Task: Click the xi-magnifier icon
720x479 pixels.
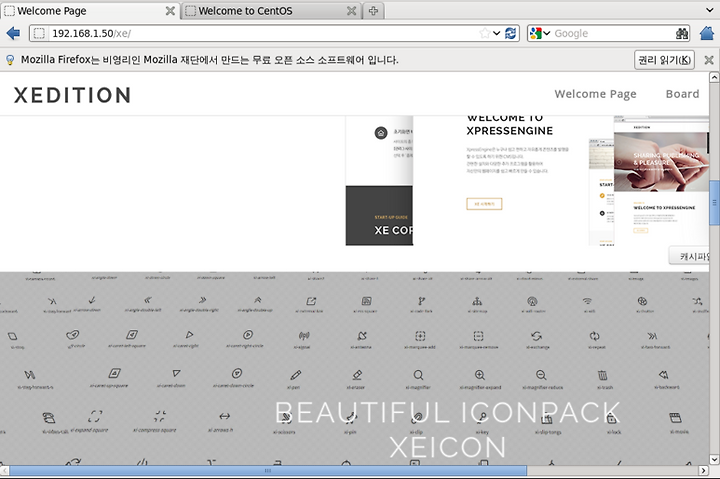Action: click(418, 375)
